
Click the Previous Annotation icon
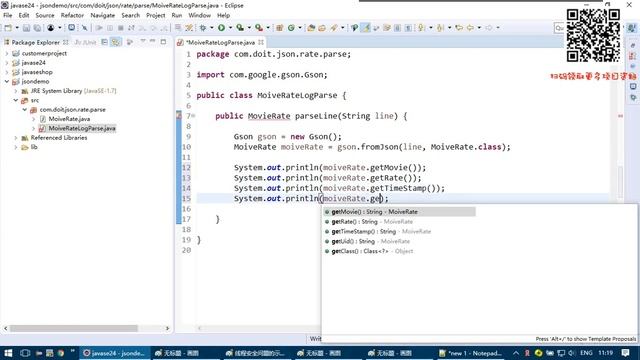440,28
